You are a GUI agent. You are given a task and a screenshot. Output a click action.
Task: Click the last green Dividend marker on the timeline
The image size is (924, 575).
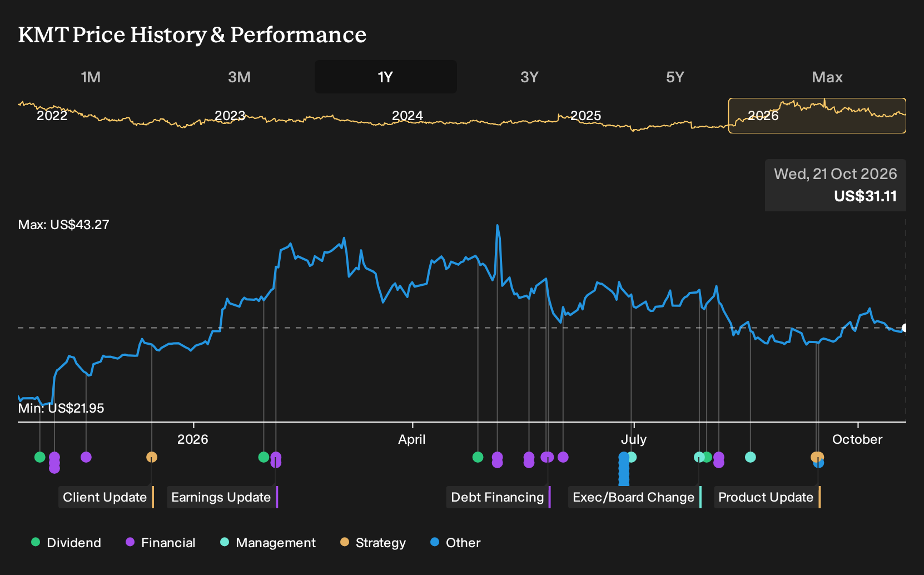(x=707, y=457)
